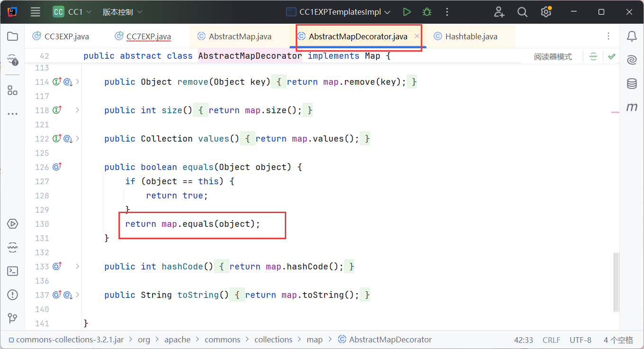
Task: Expand the folded hashCode method at line 133
Action: tap(78, 267)
